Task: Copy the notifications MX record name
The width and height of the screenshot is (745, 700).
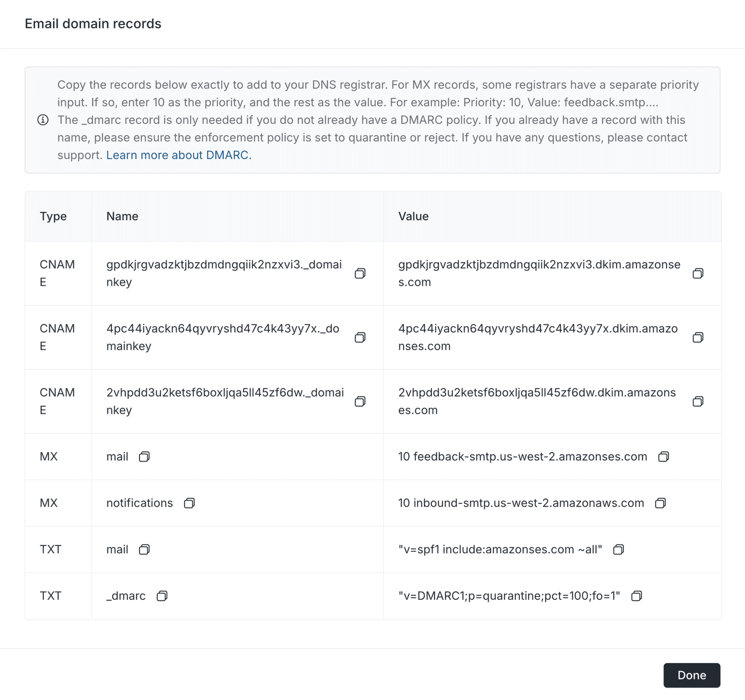Action: 189,503
